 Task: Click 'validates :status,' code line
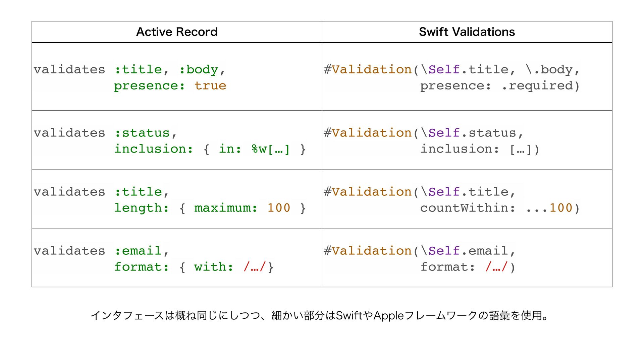tap(105, 133)
